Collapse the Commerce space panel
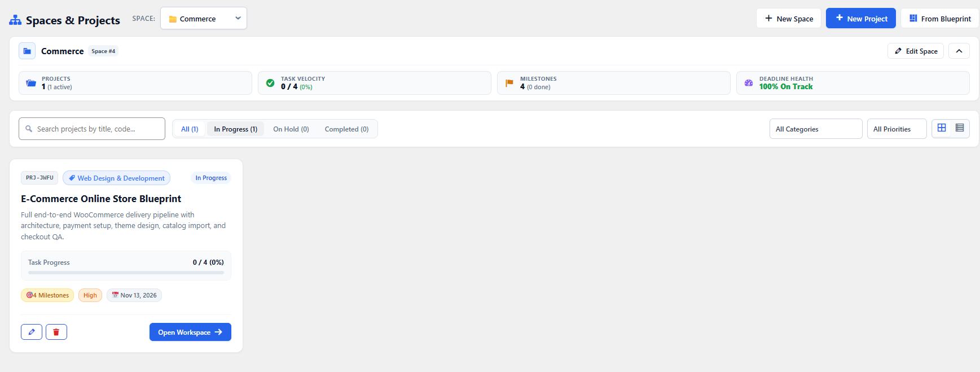This screenshot has width=980, height=372. point(959,51)
